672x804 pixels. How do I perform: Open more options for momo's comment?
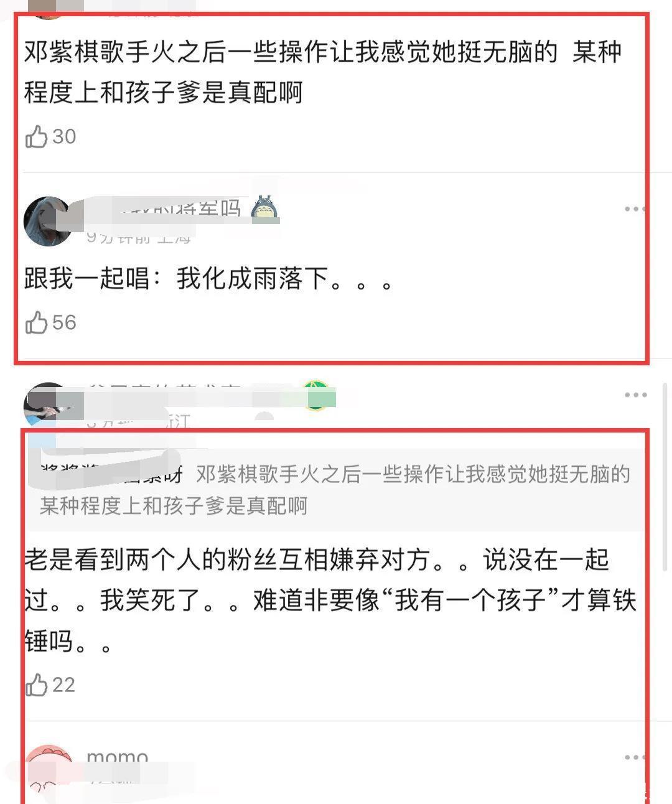[x=635, y=757]
